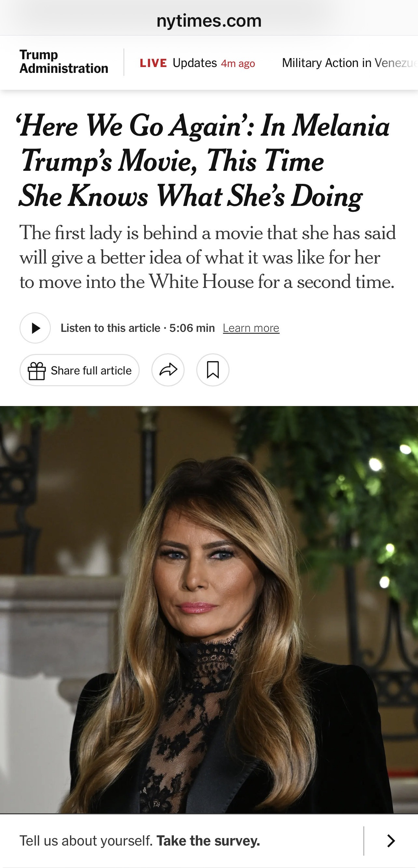
Task: Click the Take the survey link
Action: point(208,841)
